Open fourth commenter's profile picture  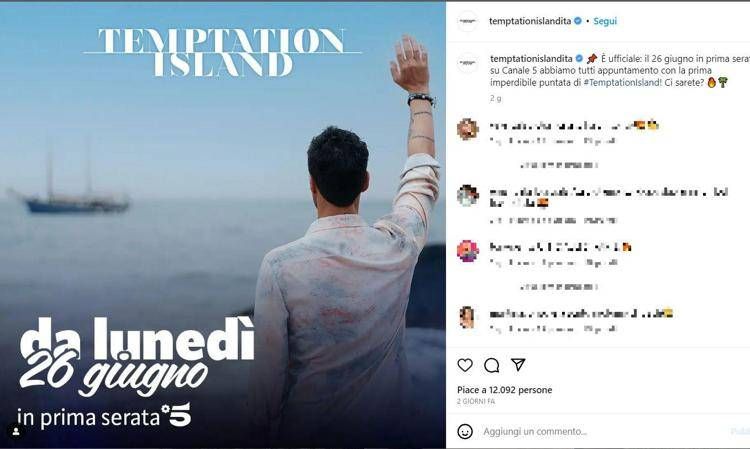pos(467,317)
